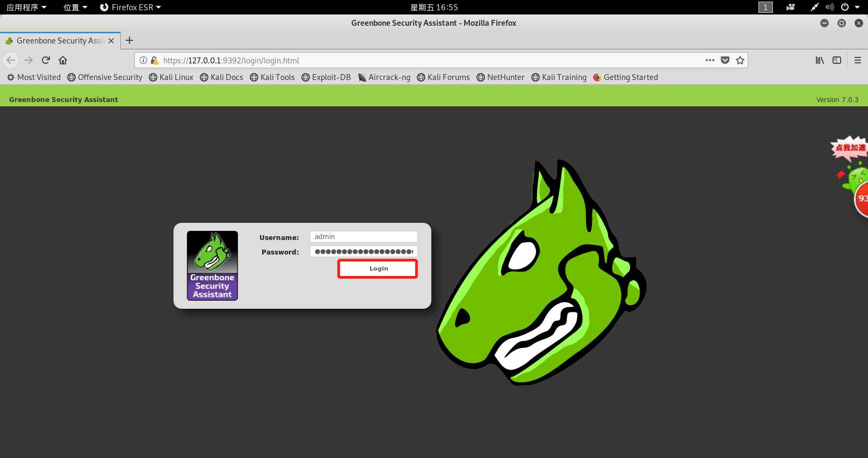Open Most Visited bookmarks folder
This screenshot has width=868, height=458.
[x=34, y=77]
